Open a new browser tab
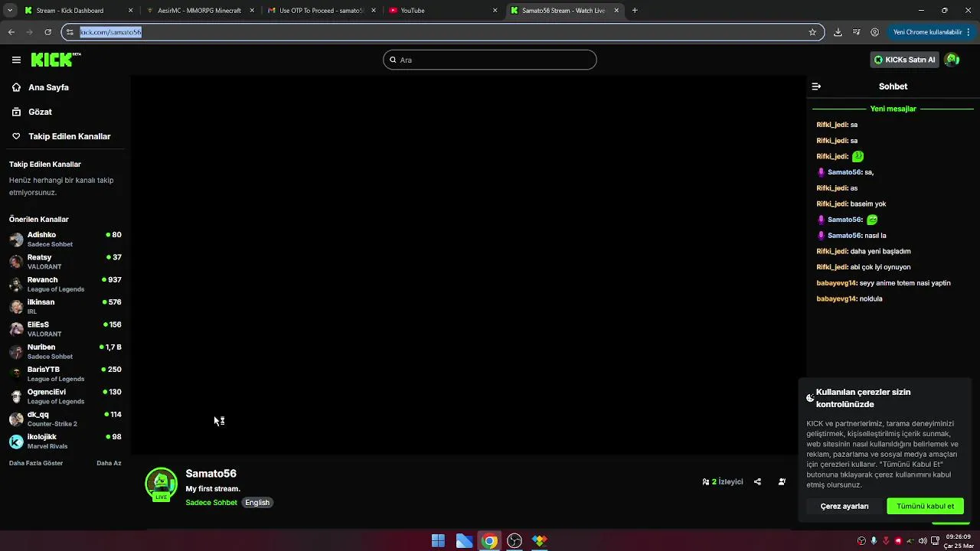The width and height of the screenshot is (980, 551). coord(635,11)
